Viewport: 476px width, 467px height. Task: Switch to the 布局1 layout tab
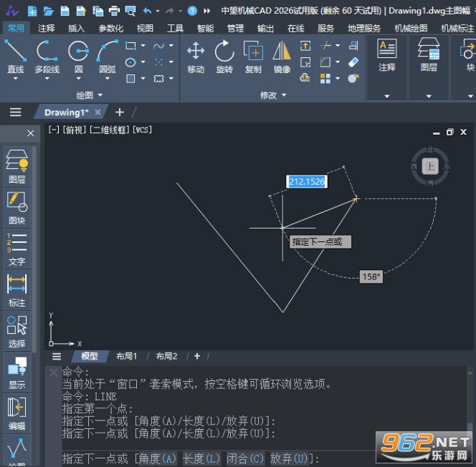coord(126,356)
